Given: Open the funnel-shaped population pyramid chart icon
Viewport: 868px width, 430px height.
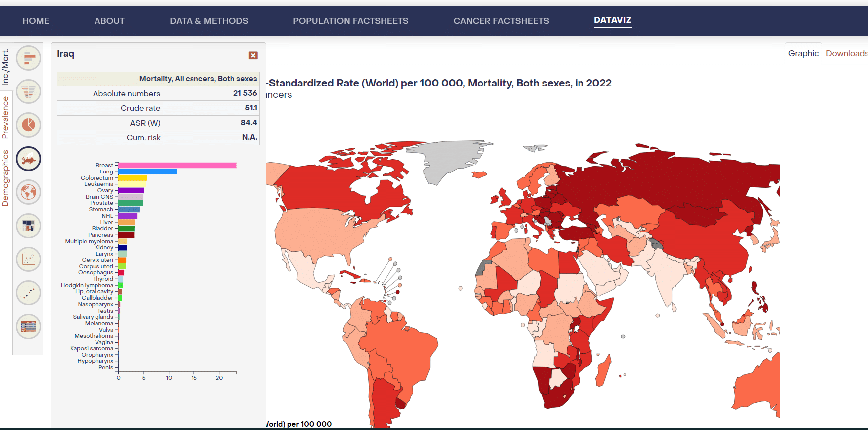Looking at the screenshot, I should point(29,91).
